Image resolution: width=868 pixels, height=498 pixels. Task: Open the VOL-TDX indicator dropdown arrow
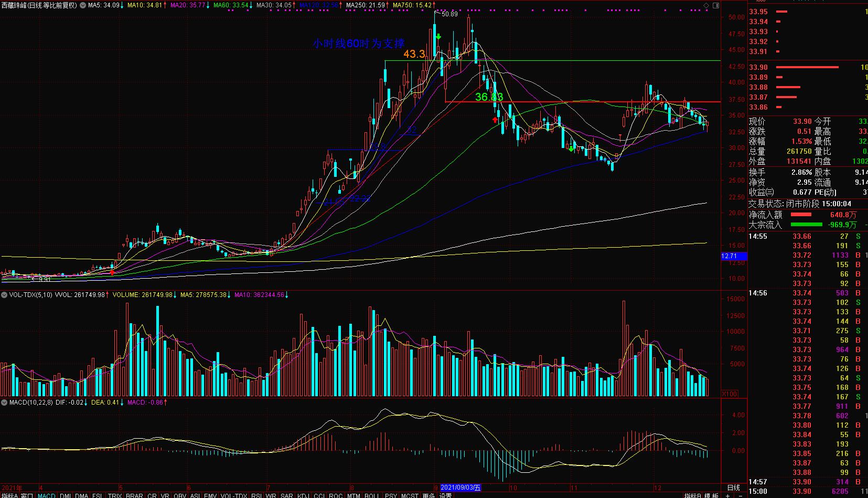[5, 295]
